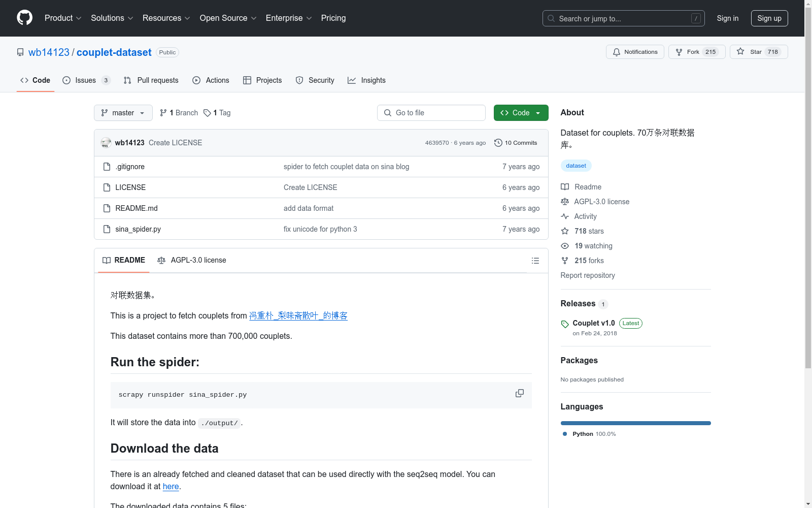Click the Sign in link

coord(728,18)
